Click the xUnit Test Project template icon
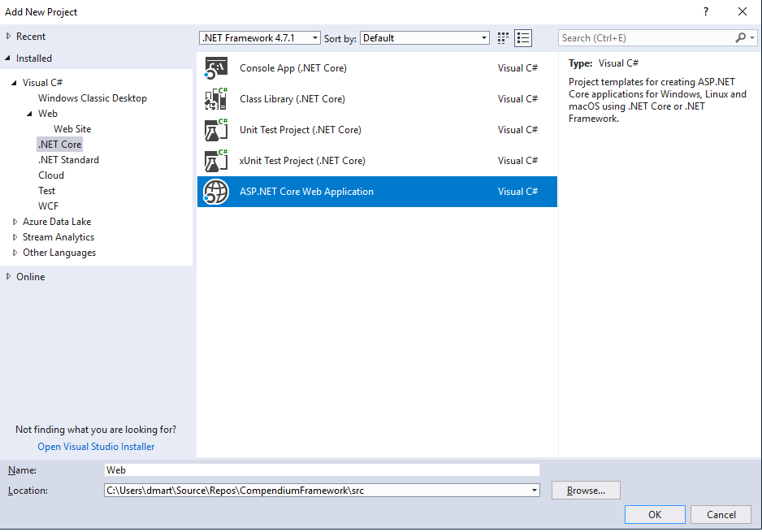Viewport: 762px width, 532px height. click(215, 160)
